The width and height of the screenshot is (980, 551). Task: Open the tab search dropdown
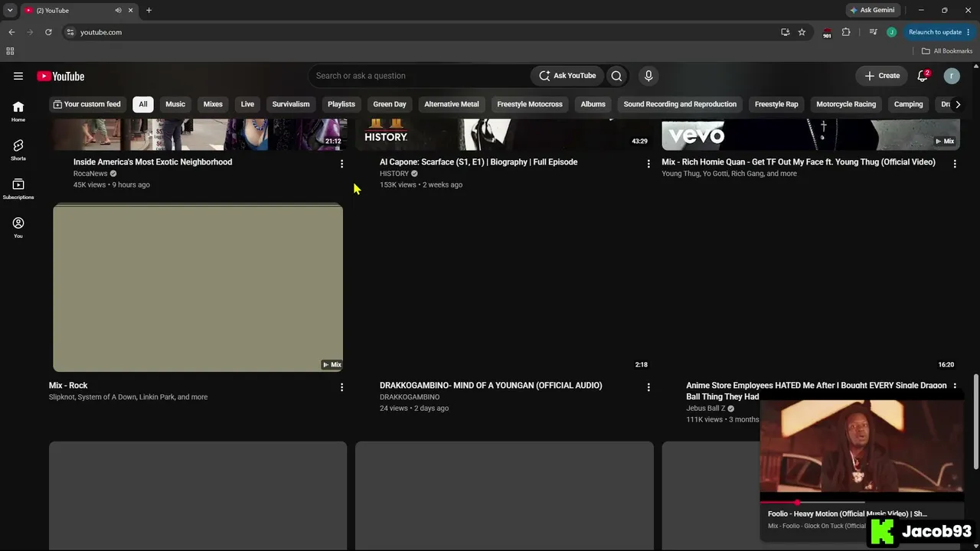[10, 11]
